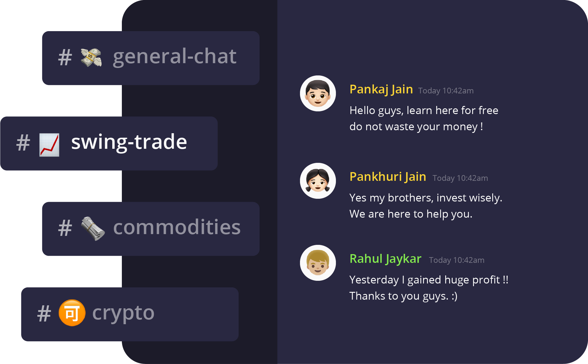Click the timestamp next to Pankaj Jain
This screenshot has width=588, height=364.
pyautogui.click(x=446, y=91)
